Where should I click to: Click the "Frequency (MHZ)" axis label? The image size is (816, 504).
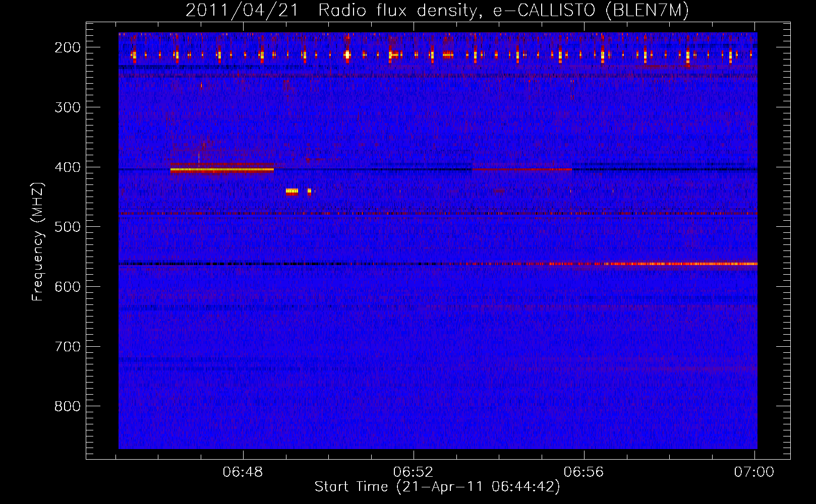tap(38, 241)
